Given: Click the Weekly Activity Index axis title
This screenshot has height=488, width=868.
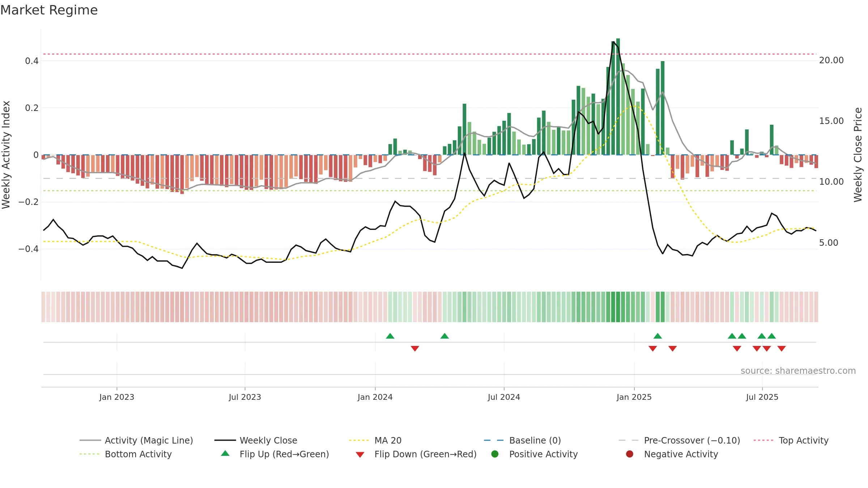Looking at the screenshot, I should (6, 155).
